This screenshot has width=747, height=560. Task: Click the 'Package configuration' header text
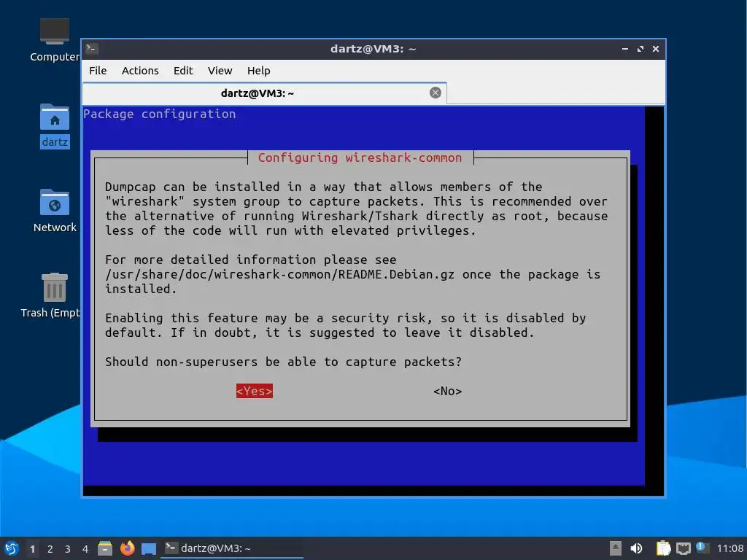160,114
